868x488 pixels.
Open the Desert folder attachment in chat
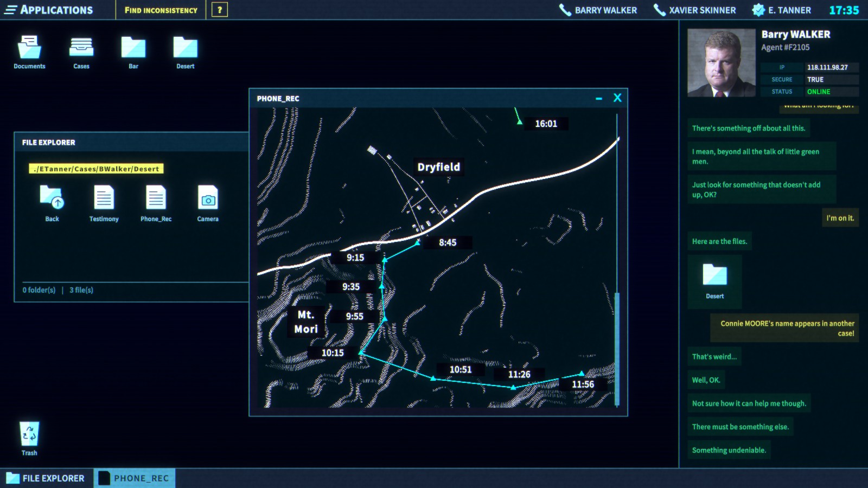click(x=714, y=280)
